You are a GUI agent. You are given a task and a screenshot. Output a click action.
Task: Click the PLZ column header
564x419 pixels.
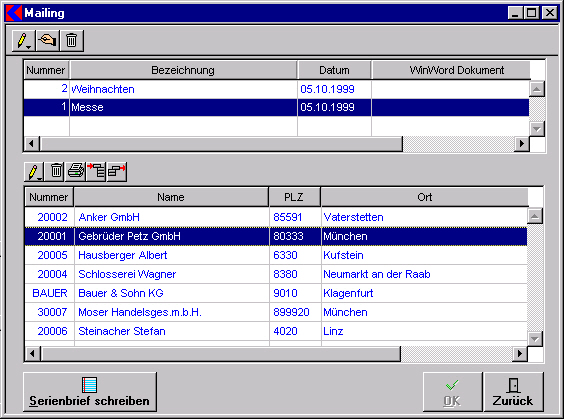pyautogui.click(x=294, y=197)
